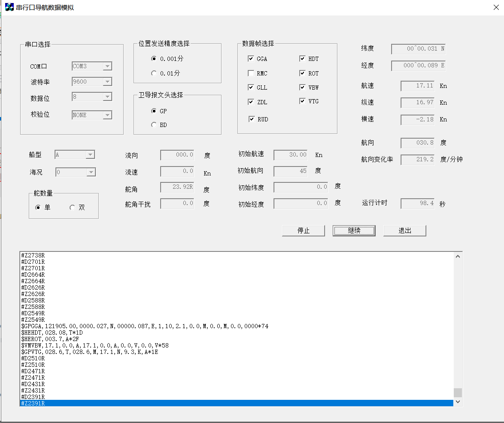
Task: Enable the RMC data frame checkbox
Action: tap(251, 73)
